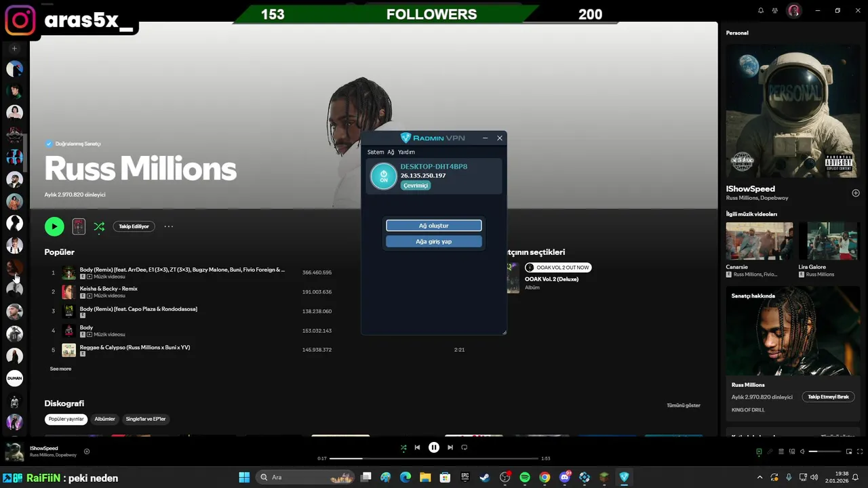The width and height of the screenshot is (868, 488).
Task: Toggle the Radmin VPN ON power button
Action: [x=383, y=176]
